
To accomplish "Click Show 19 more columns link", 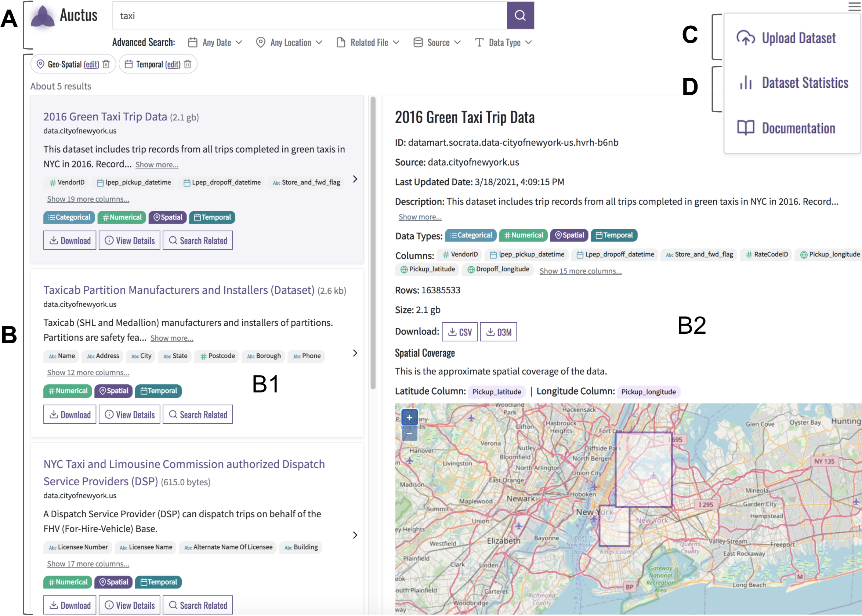I will [x=88, y=199].
